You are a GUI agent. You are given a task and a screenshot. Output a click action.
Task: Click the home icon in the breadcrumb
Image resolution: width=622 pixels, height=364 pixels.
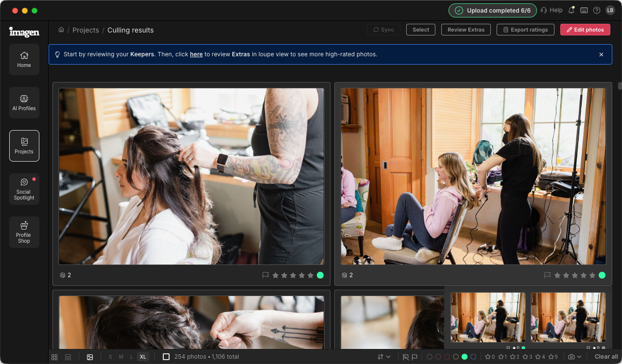(x=61, y=30)
